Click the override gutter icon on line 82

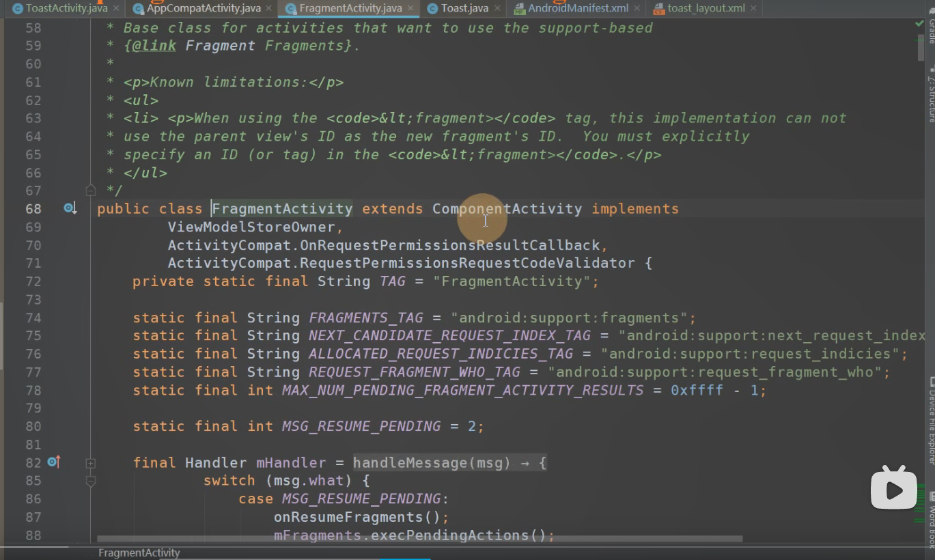[54, 462]
